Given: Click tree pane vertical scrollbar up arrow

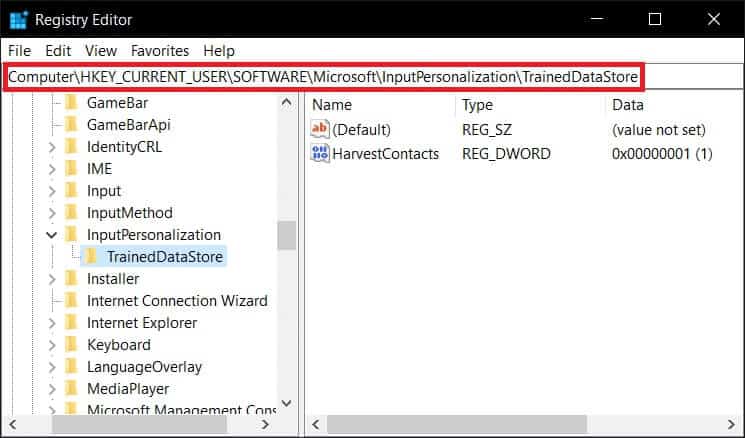Looking at the screenshot, I should click(x=287, y=103).
